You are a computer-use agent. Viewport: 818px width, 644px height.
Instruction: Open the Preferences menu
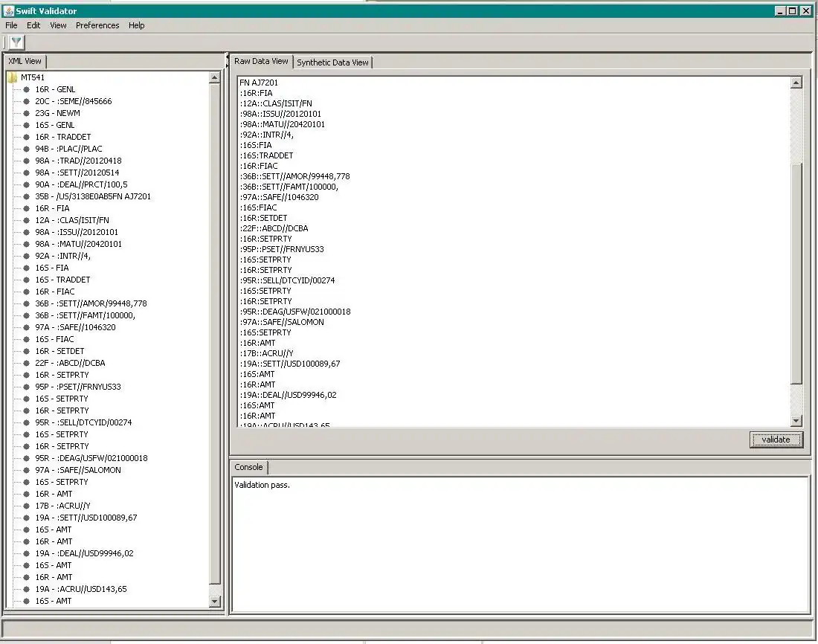(97, 25)
